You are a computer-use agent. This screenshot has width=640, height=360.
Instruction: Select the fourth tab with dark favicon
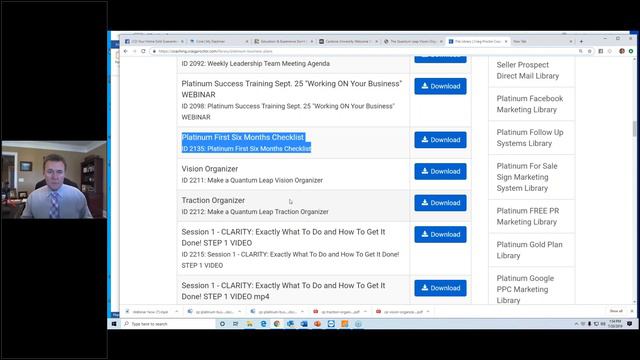(x=348, y=41)
